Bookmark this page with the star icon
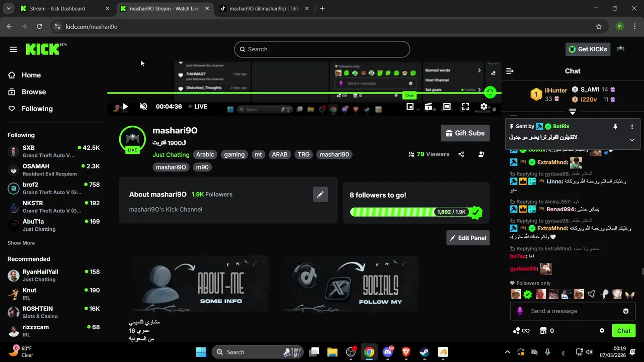Viewport: 644px width, 362px height. point(599,27)
